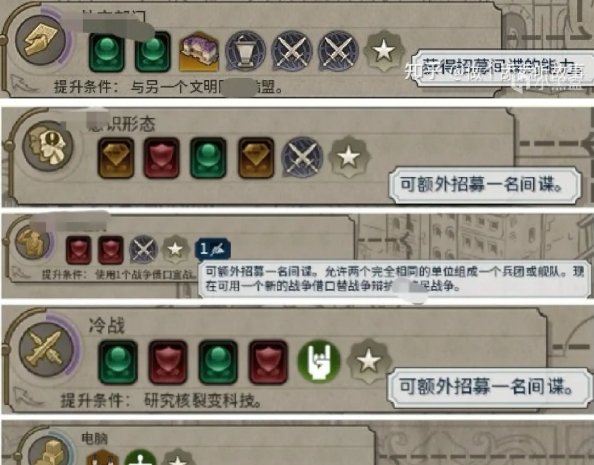Click the blue "1" envoy badge icon

point(213,249)
